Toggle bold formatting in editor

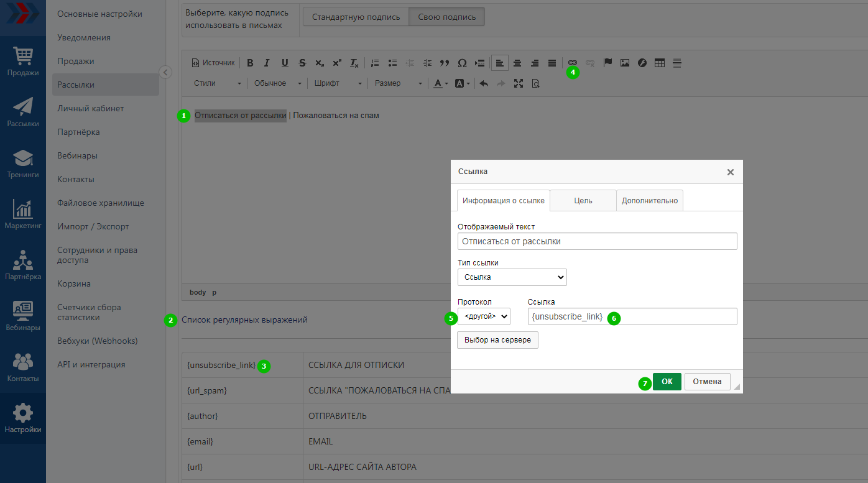coord(250,63)
